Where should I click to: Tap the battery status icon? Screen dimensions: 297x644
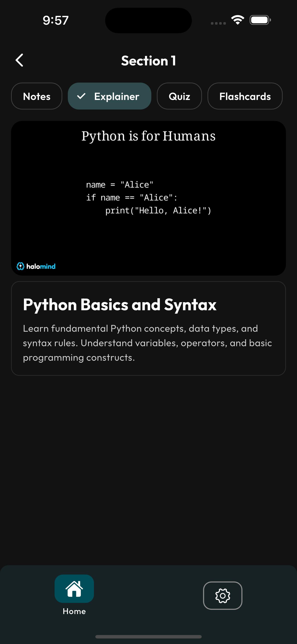pyautogui.click(x=260, y=20)
